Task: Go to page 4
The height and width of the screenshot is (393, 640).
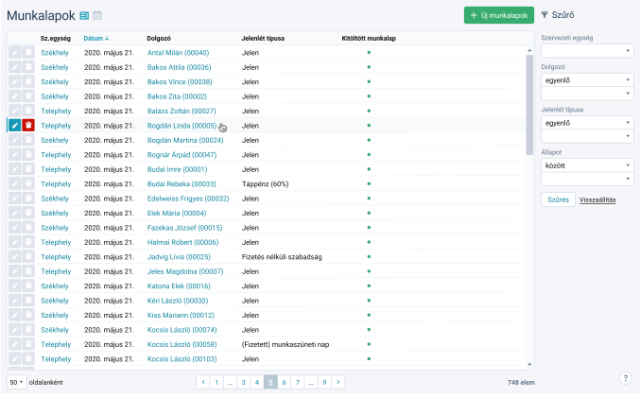Action: click(x=257, y=382)
